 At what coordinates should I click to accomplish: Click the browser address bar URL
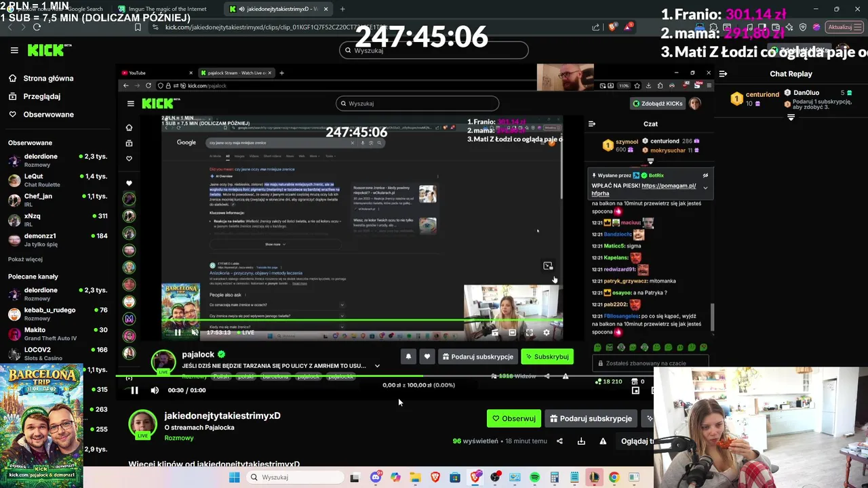click(x=276, y=27)
